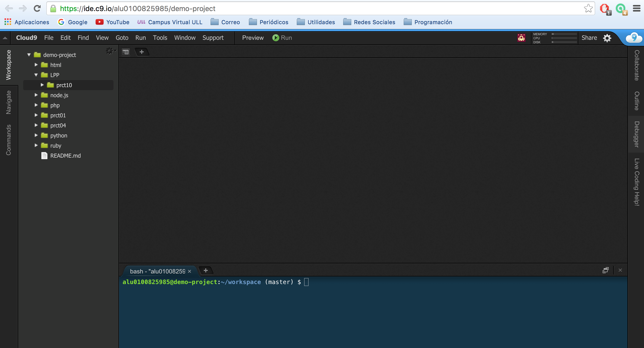
Task: Open a new terminal tab with plus
Action: (206, 270)
